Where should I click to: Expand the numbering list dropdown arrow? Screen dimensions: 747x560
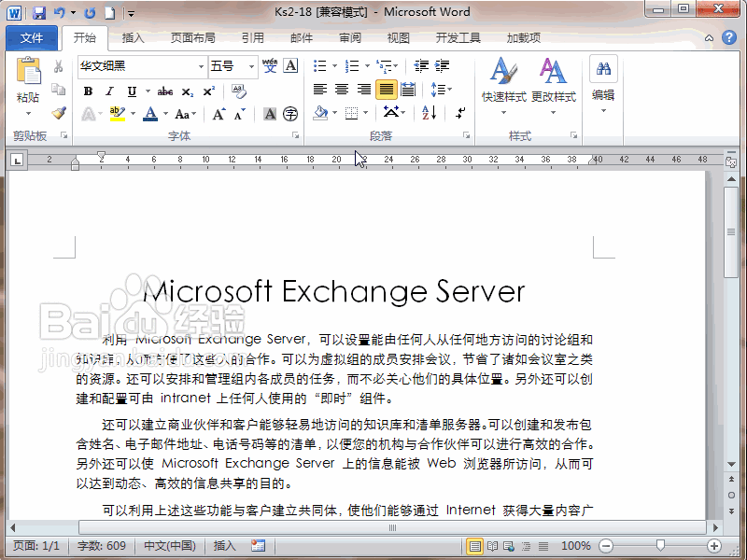367,66
